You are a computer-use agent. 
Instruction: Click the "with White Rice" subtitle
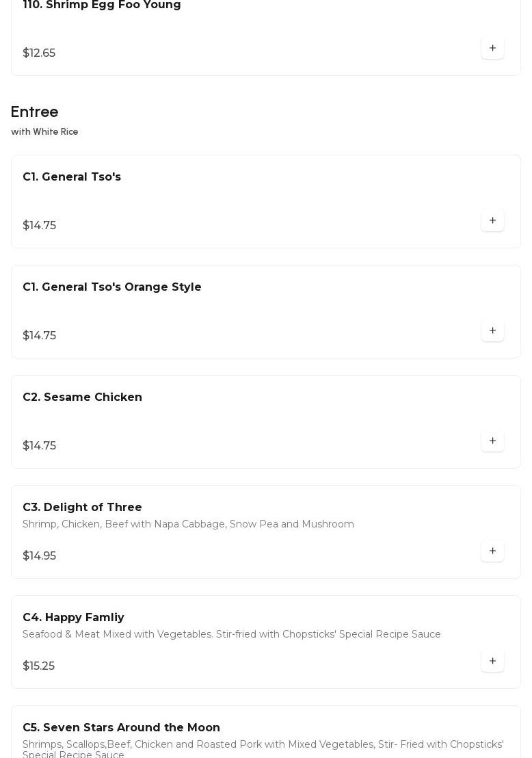click(44, 132)
